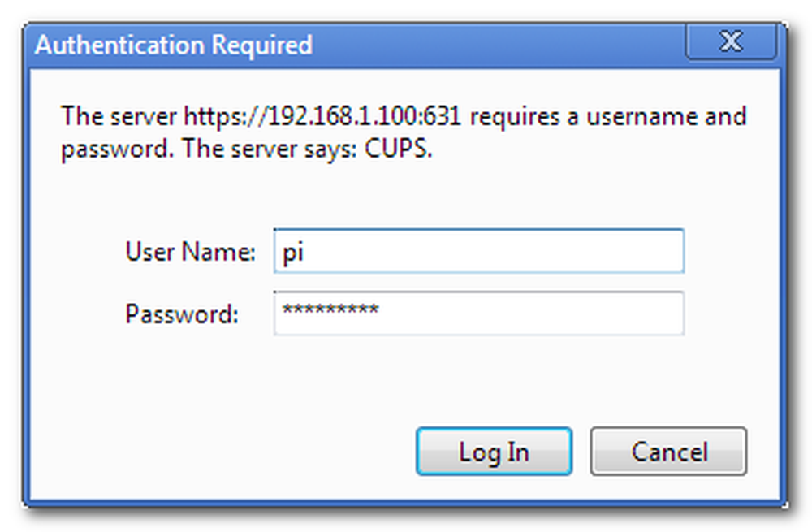Click the Log In button
The image size is (812, 532).
coord(494,452)
